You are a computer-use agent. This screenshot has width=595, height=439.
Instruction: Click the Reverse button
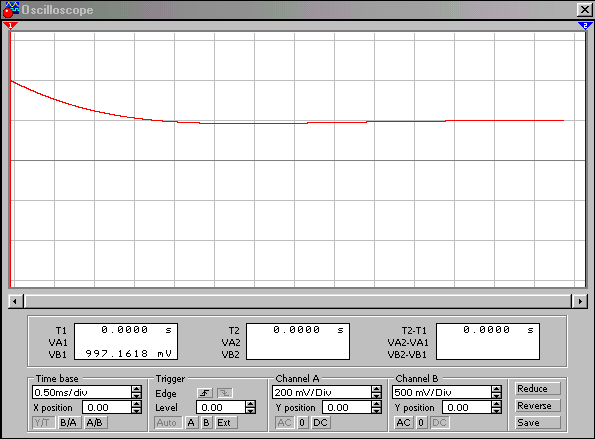[537, 406]
